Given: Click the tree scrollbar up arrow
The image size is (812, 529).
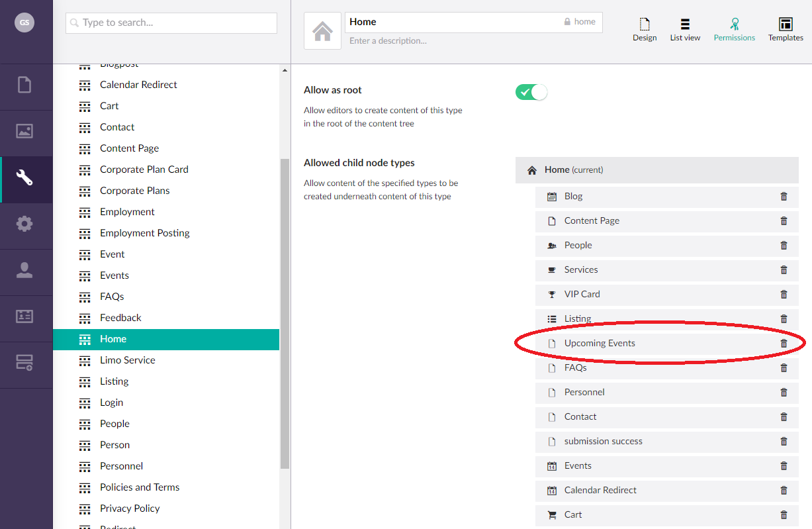Looking at the screenshot, I should coord(285,70).
